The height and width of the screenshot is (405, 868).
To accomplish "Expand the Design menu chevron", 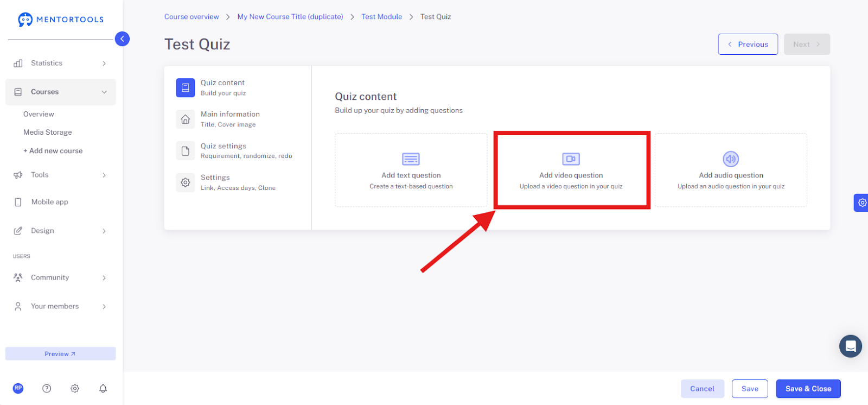I will pyautogui.click(x=104, y=231).
